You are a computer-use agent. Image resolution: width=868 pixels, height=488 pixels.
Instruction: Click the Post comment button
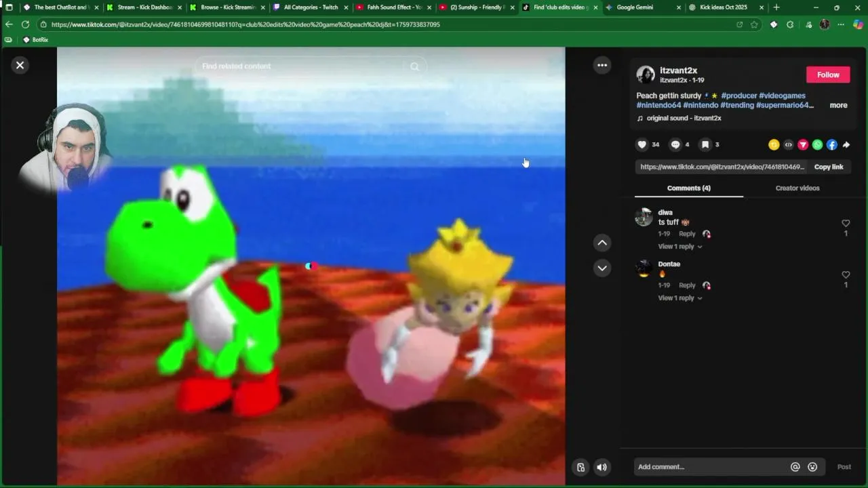coord(844,466)
